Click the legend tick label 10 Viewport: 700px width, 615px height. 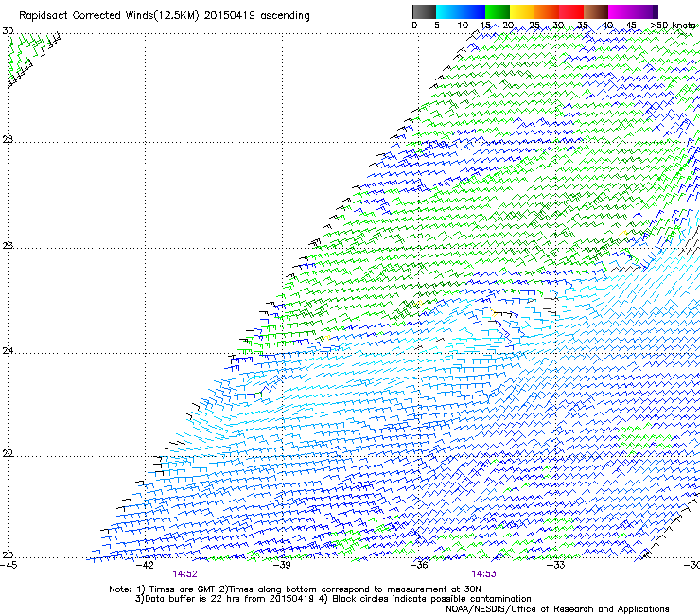point(463,26)
